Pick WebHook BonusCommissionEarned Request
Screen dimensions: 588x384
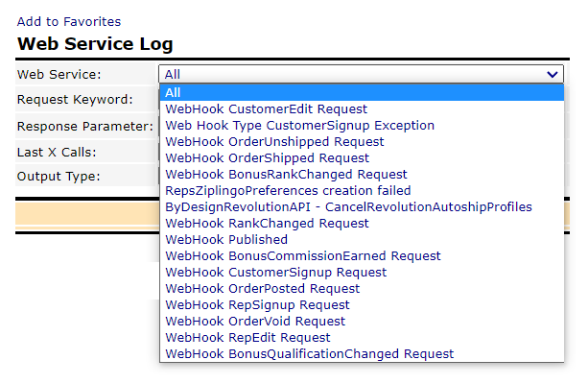click(x=362, y=256)
